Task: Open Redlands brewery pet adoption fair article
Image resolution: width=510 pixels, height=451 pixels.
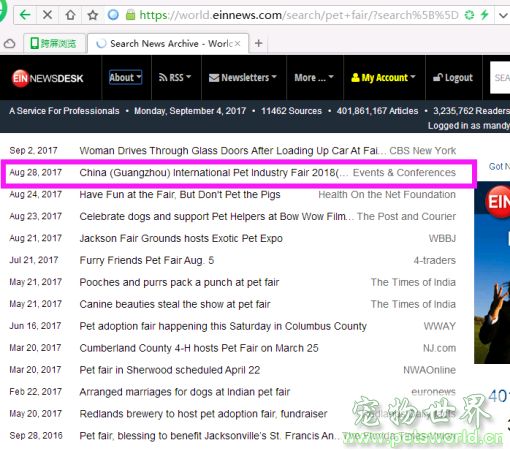Action: [203, 414]
